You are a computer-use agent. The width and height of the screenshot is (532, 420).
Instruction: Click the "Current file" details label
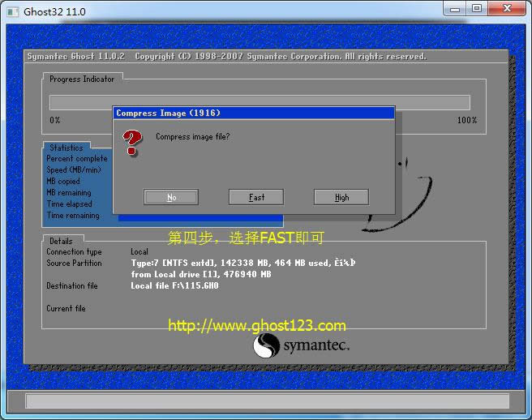coord(66,308)
